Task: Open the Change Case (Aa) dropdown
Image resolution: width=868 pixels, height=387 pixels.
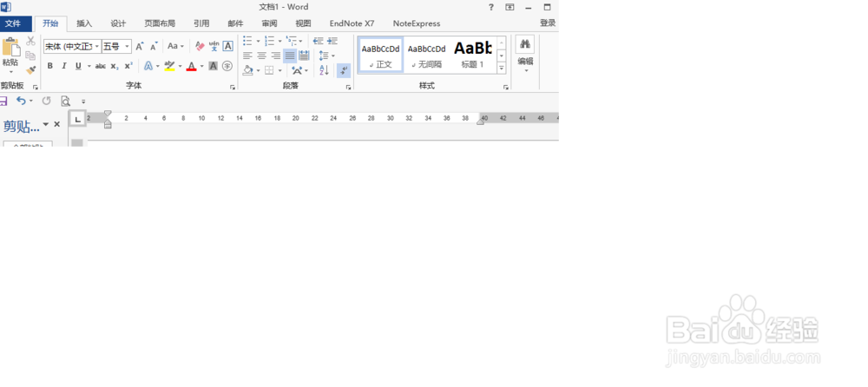Action: point(175,47)
